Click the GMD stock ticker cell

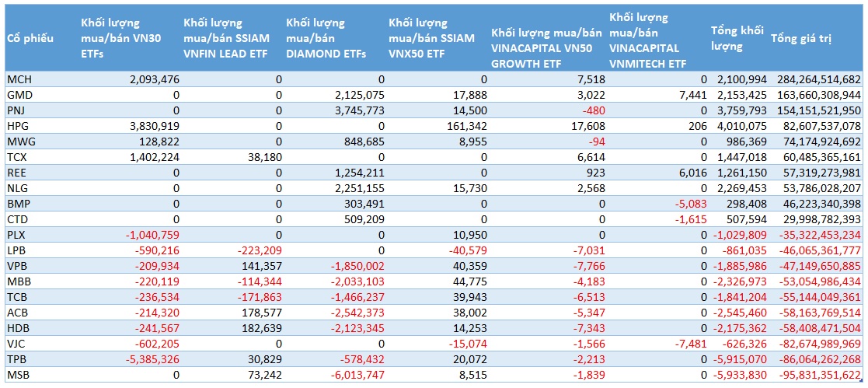point(19,94)
